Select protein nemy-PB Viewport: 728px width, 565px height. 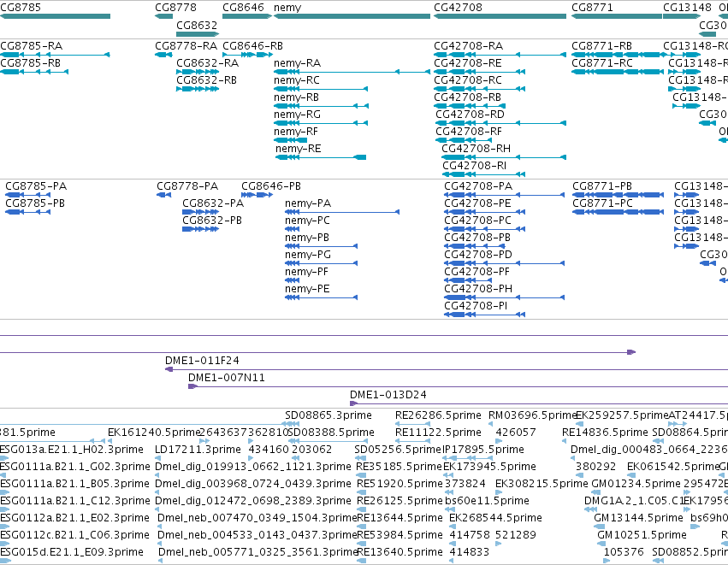(322, 246)
